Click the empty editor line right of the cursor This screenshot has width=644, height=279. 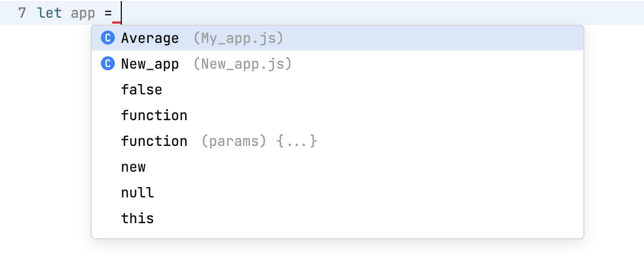[376, 13]
